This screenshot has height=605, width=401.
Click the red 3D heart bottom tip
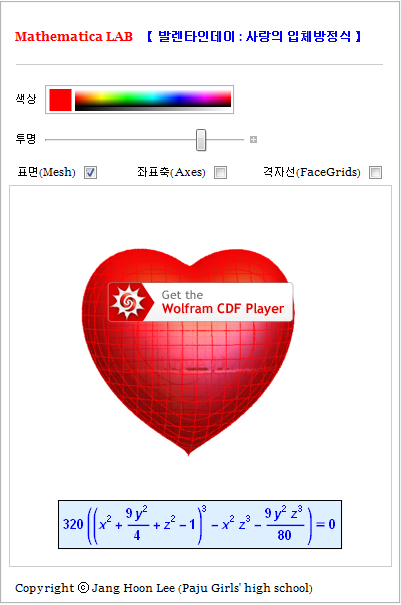(188, 452)
